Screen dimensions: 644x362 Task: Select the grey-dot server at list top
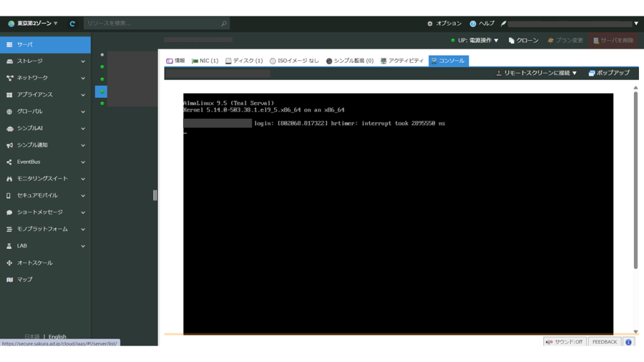point(102,55)
